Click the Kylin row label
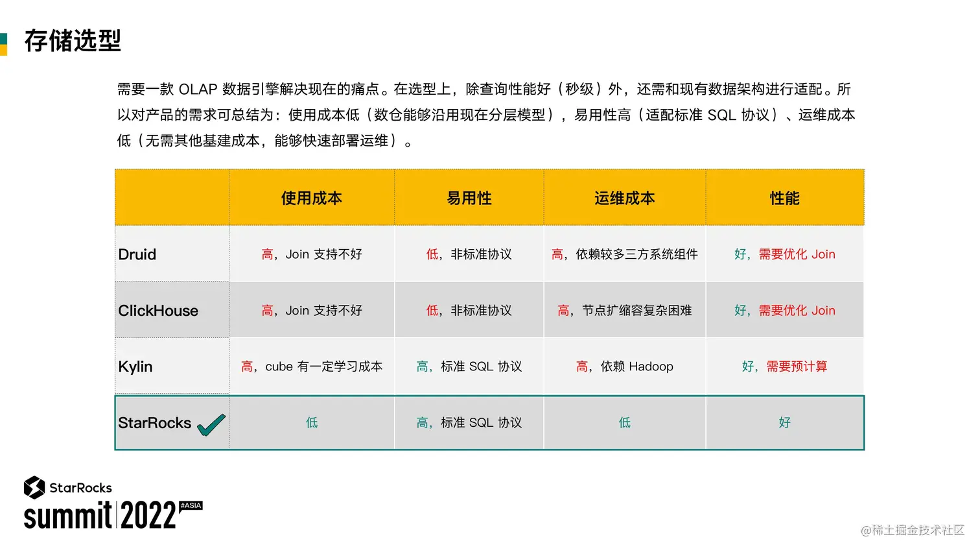This screenshot has width=980, height=552. (x=135, y=366)
